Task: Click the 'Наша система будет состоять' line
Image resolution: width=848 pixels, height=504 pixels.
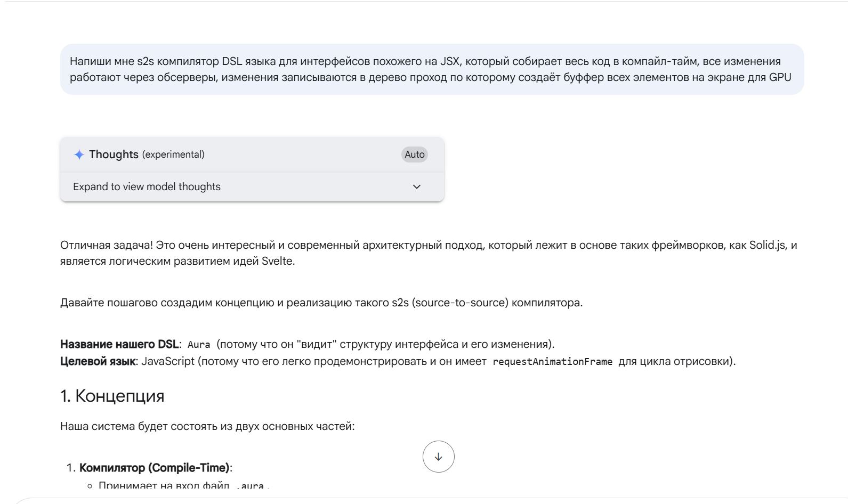Action: point(207,426)
